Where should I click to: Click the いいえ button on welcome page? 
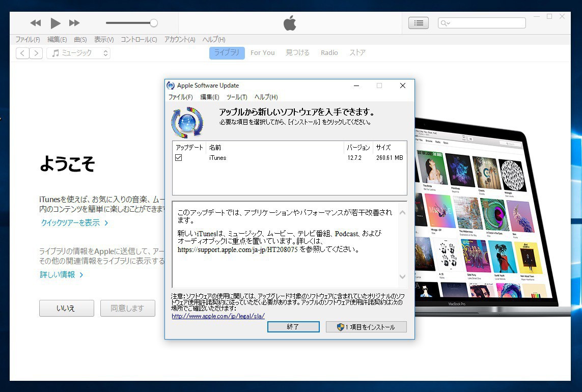point(66,309)
